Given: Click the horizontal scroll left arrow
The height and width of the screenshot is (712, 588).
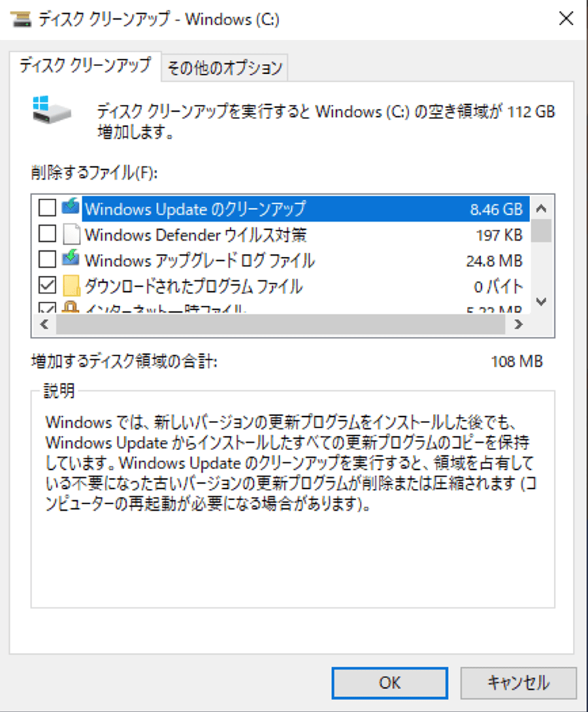Looking at the screenshot, I should point(44,324).
